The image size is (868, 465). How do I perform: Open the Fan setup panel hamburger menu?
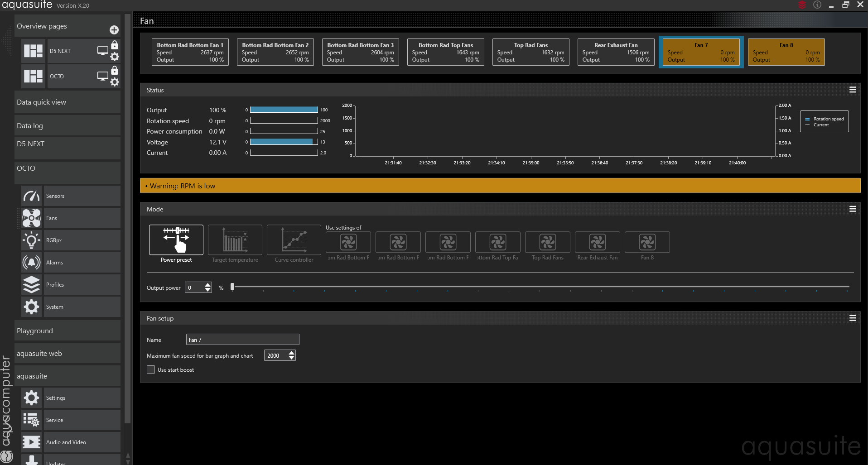coord(853,318)
